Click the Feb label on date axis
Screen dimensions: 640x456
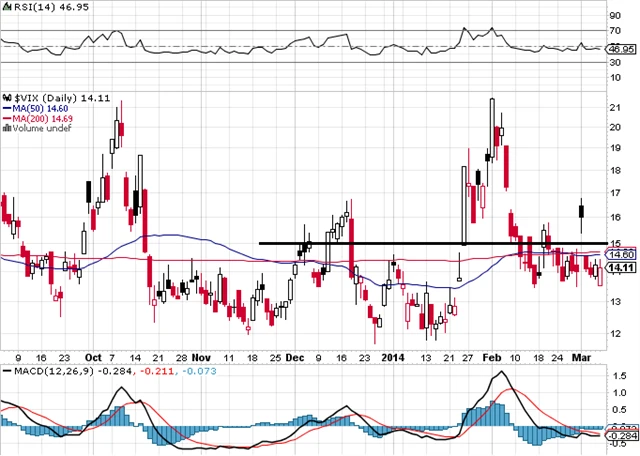click(490, 356)
